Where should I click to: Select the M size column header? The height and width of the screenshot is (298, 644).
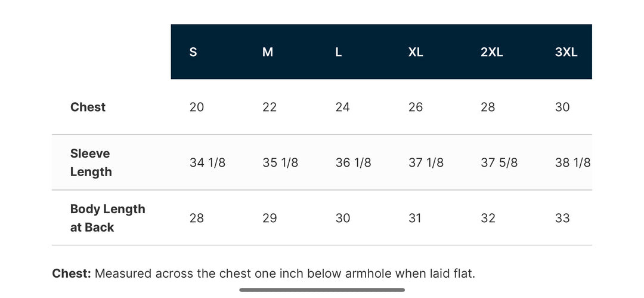268,52
